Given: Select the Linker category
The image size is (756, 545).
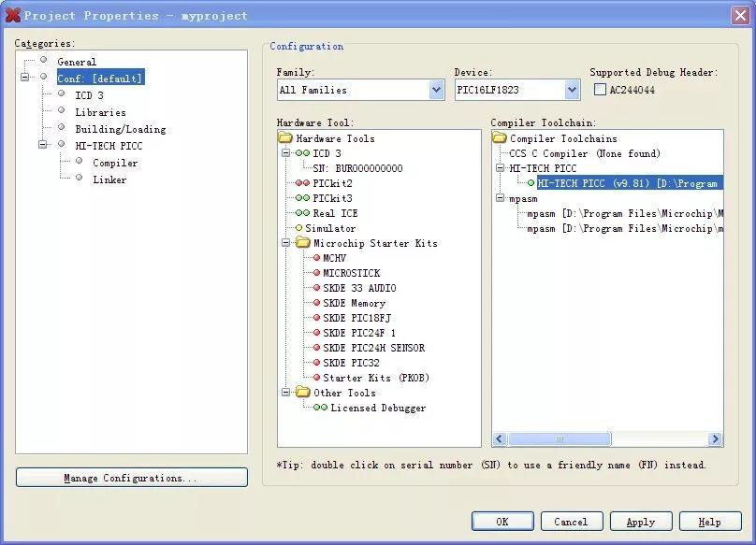Looking at the screenshot, I should point(109,179).
